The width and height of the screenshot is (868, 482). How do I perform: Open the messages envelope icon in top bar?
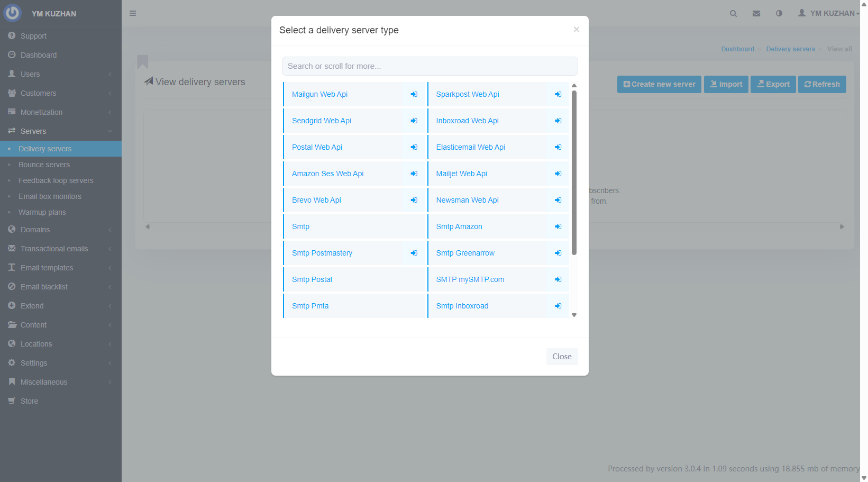click(756, 13)
